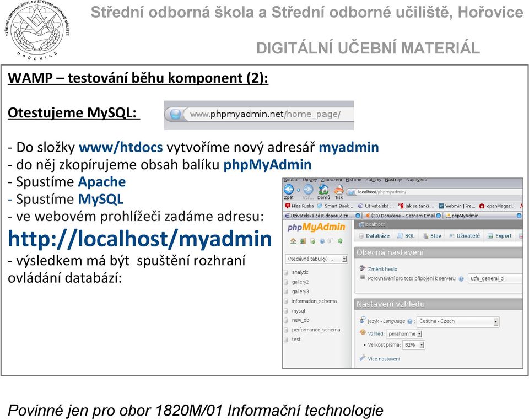Open the Uživatelé tab in phpMyAdmin
This screenshot has width=529, height=420.
(464, 236)
